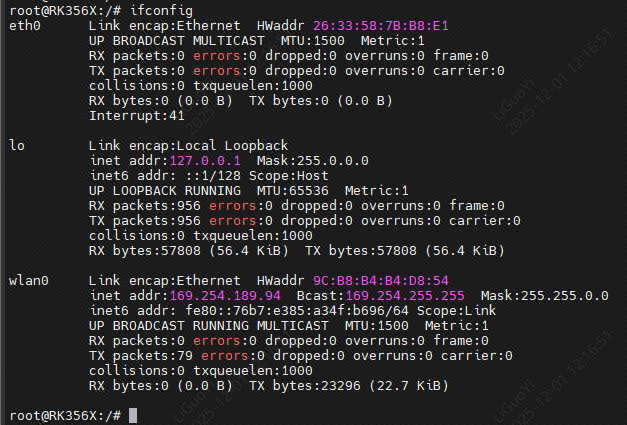This screenshot has width=627, height=425.
Task: Click the RX bytes:57808 value
Action: click(x=148, y=250)
